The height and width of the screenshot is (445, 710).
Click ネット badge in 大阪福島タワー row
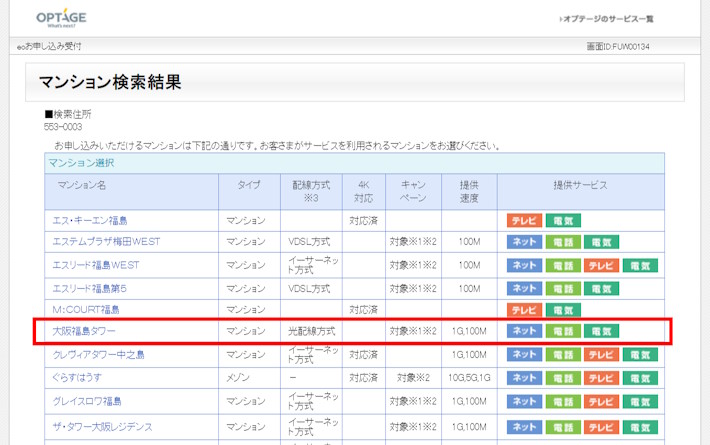(524, 331)
